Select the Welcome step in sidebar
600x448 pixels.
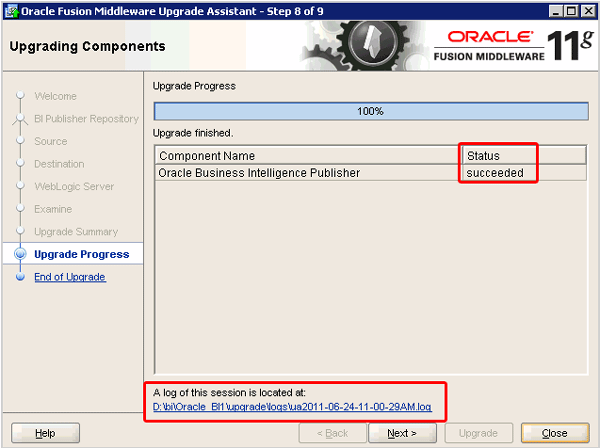[x=55, y=96]
